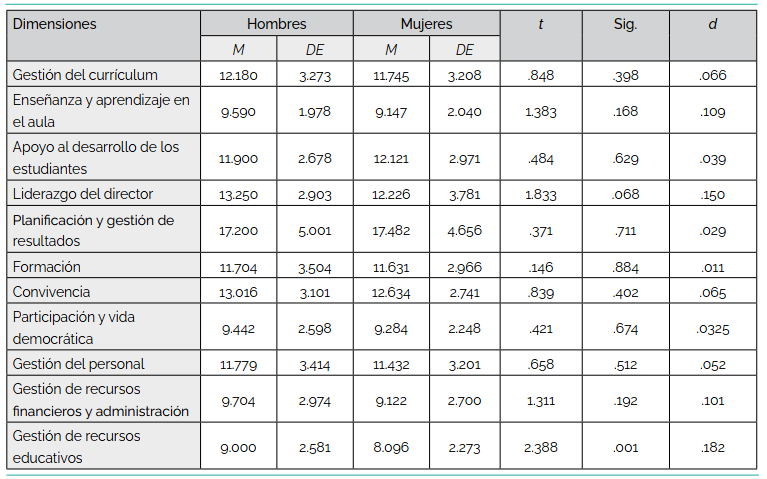
Task: Click "Apoyo al desarrollo de los estudiantes" label
Action: coord(95,157)
